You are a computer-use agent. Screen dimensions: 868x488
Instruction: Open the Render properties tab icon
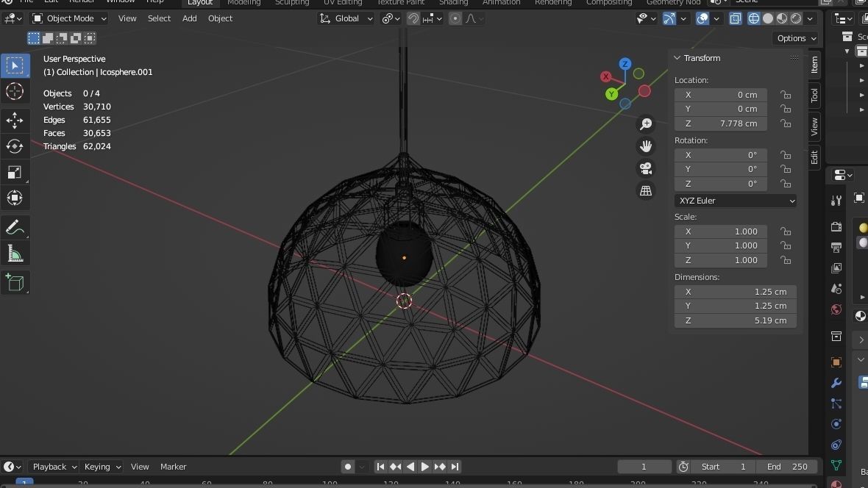tap(836, 227)
